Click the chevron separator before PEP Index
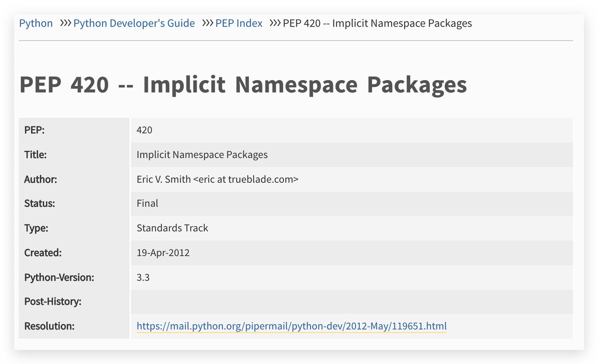 208,23
